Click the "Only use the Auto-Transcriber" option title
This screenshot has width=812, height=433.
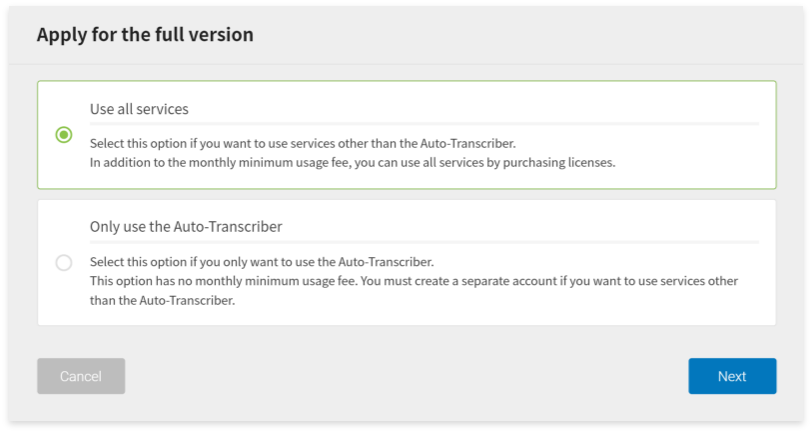click(x=186, y=226)
